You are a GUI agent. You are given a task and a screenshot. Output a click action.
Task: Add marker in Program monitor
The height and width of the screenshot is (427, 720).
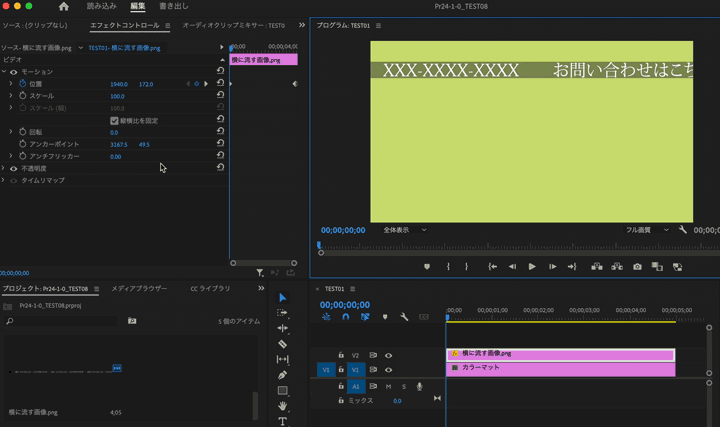click(427, 267)
